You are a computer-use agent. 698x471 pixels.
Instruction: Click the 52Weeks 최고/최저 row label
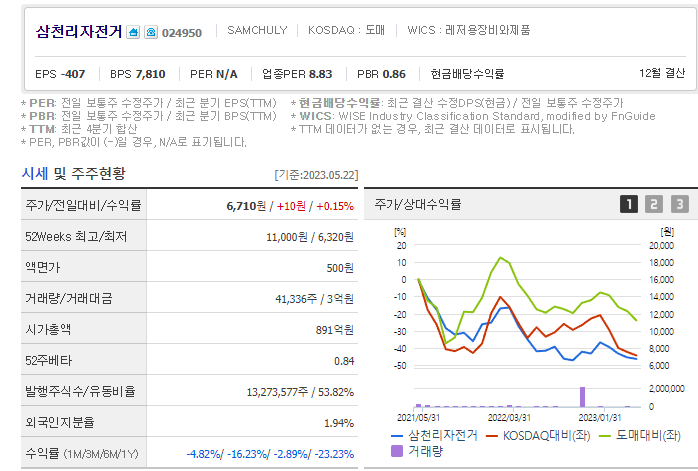click(x=76, y=236)
